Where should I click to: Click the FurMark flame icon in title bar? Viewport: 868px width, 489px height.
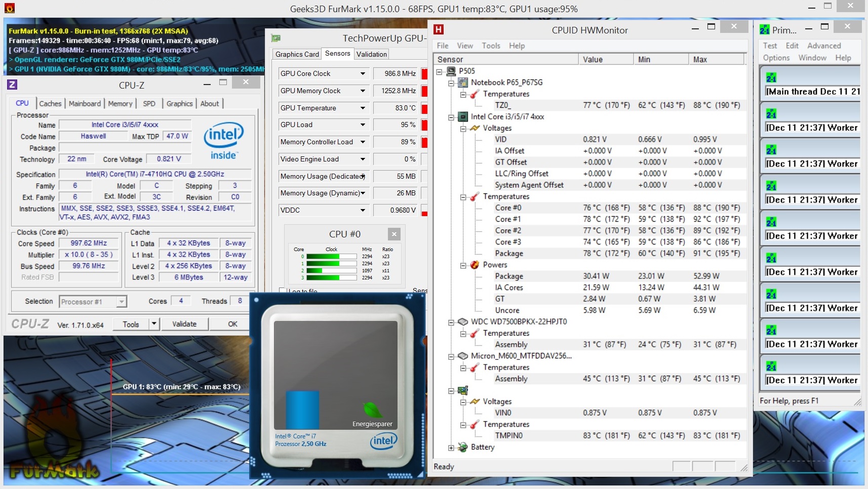tap(10, 8)
